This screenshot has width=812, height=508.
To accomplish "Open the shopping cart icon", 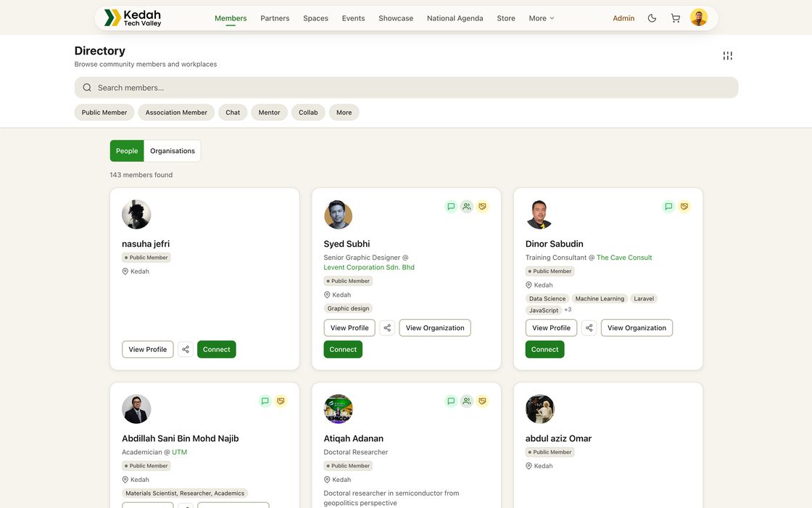I will [x=675, y=18].
